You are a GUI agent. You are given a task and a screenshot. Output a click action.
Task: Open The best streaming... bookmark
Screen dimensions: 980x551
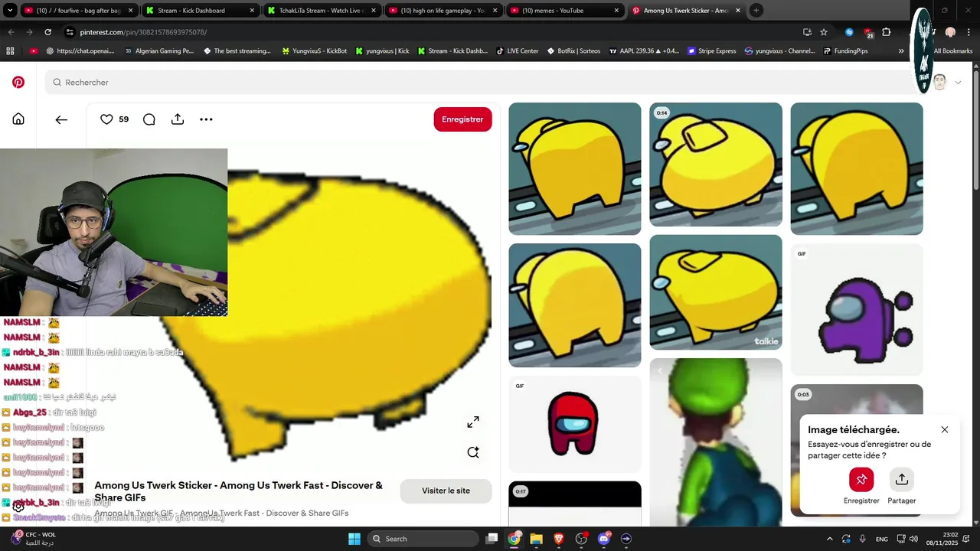(x=237, y=51)
